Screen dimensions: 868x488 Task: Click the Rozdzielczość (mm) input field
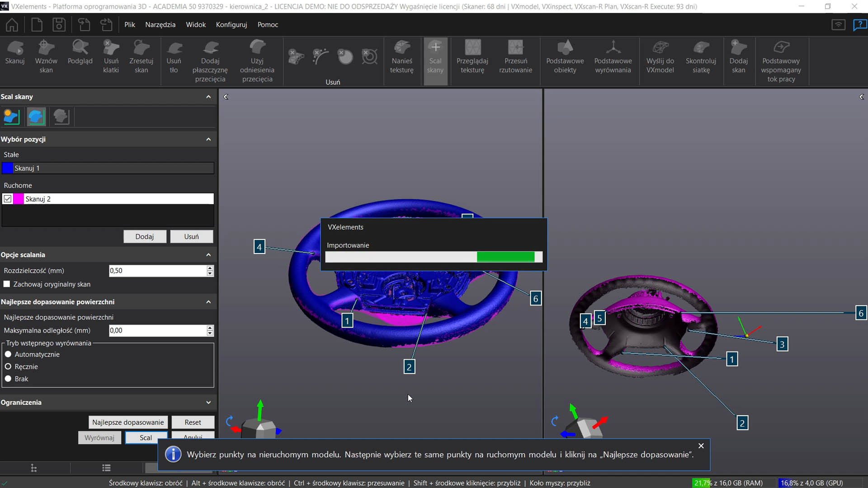(x=158, y=271)
